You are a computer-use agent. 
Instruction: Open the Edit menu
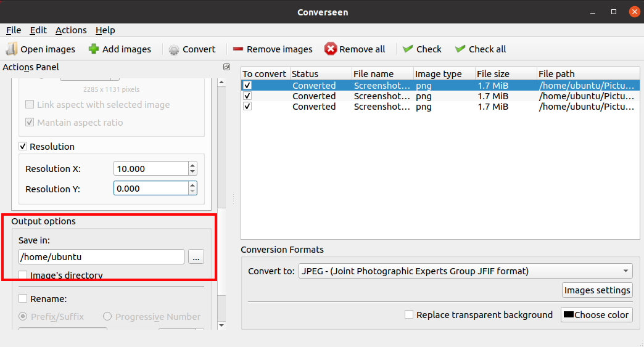(x=38, y=30)
